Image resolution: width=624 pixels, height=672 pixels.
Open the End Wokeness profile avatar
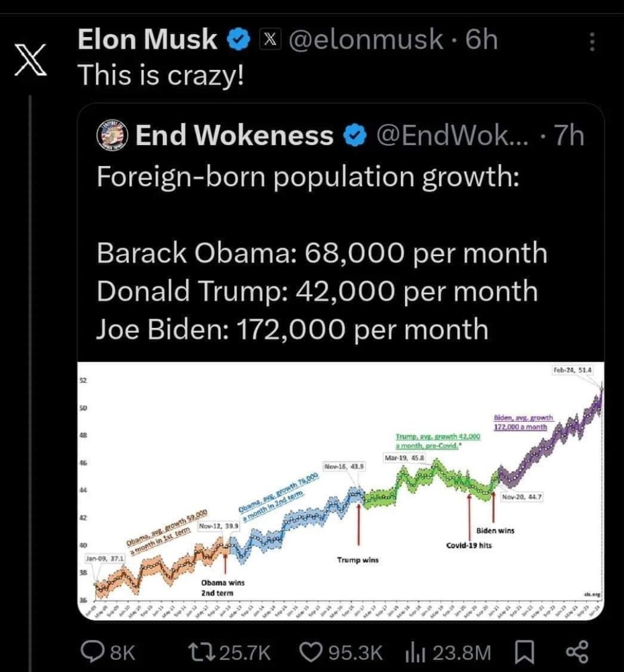[x=112, y=135]
